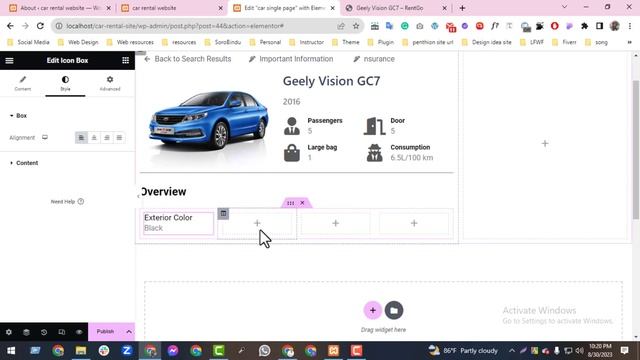Reload the page
The width and height of the screenshot is (640, 360).
coord(40,26)
